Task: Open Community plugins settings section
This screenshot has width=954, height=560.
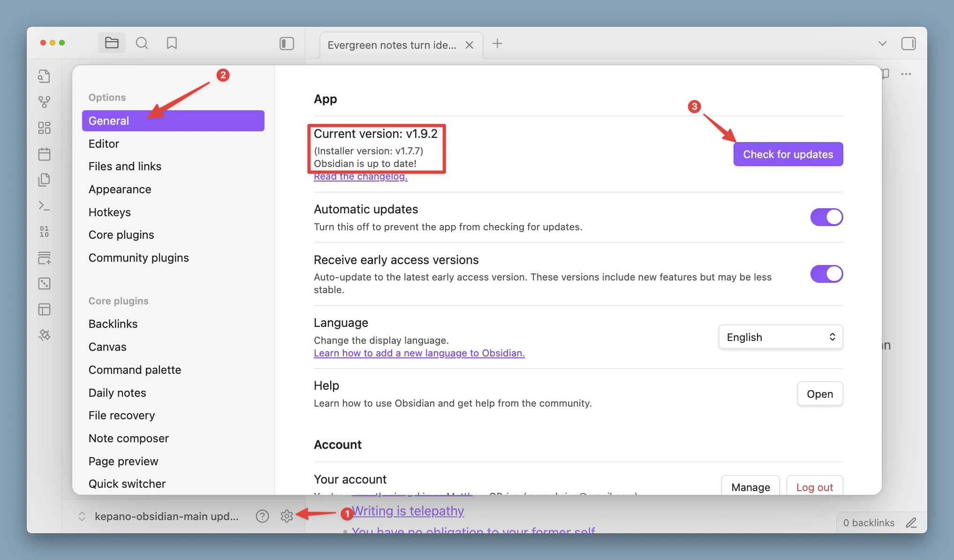Action: click(x=139, y=258)
